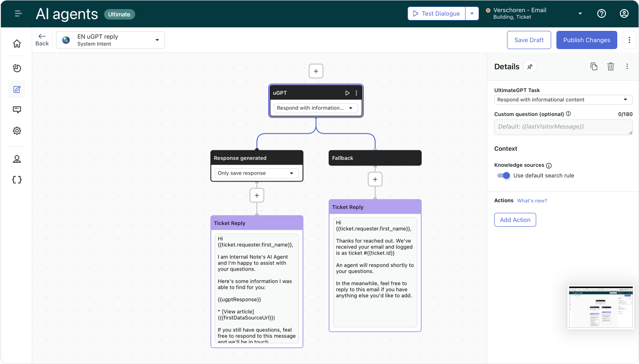This screenshot has width=639, height=364.
Task: Select the Response generated block header
Action: click(x=257, y=158)
